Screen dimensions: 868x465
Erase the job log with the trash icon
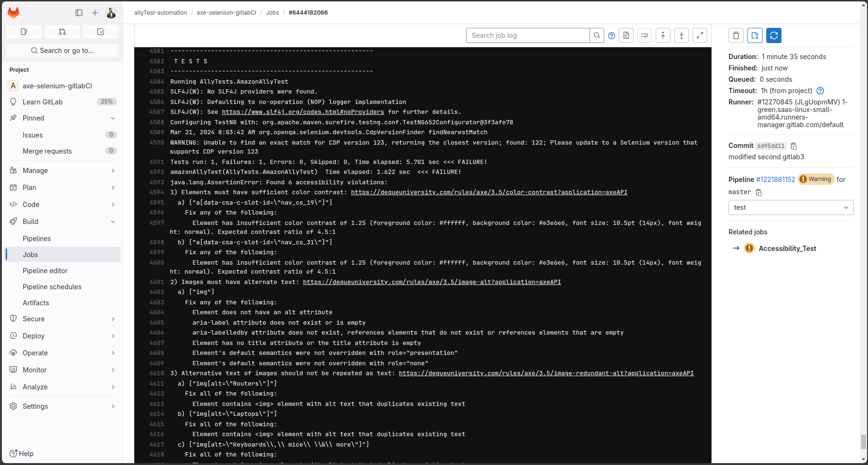pos(736,35)
